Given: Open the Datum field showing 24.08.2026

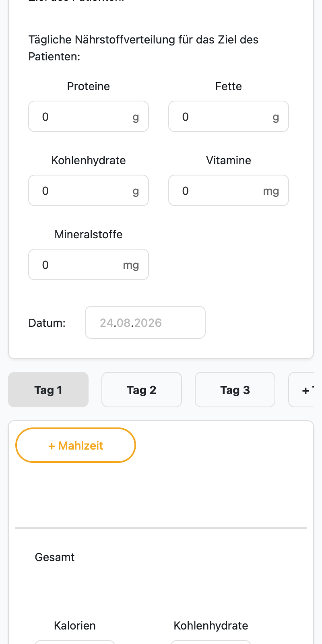Looking at the screenshot, I should click(145, 322).
